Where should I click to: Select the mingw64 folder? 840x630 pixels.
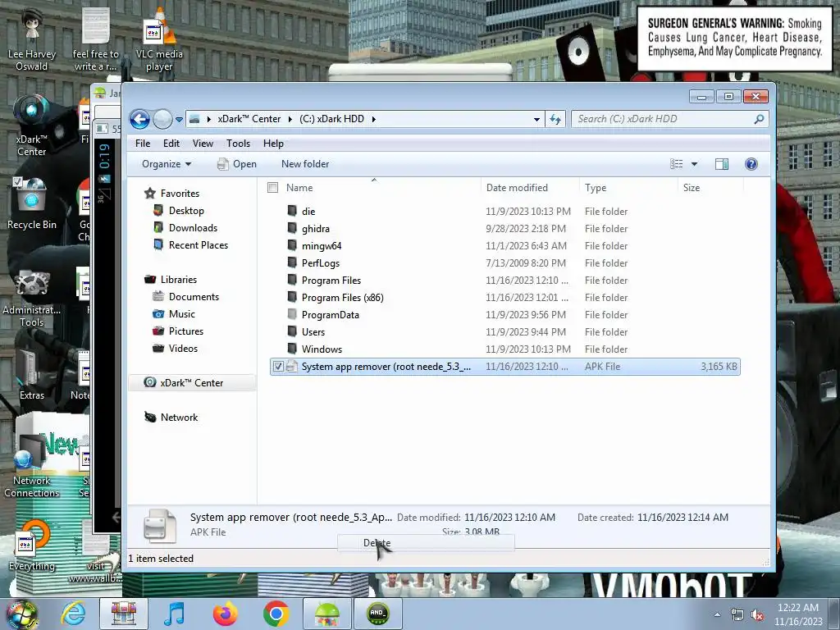tap(321, 246)
